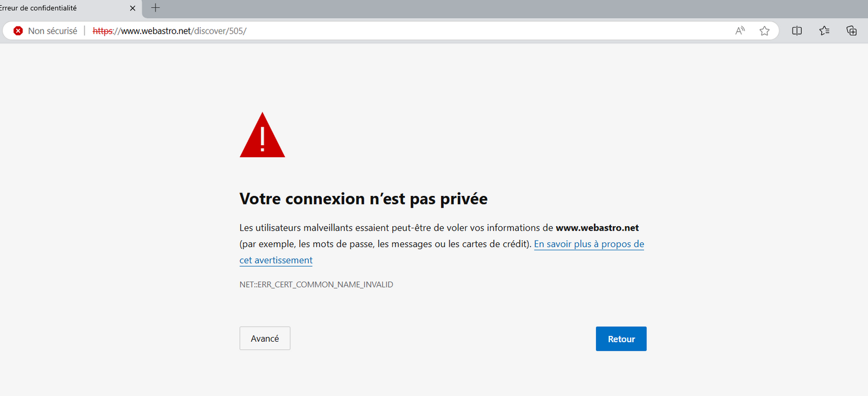Image resolution: width=868 pixels, height=396 pixels.
Task: Click the red Non sécurisé shield icon
Action: [18, 31]
